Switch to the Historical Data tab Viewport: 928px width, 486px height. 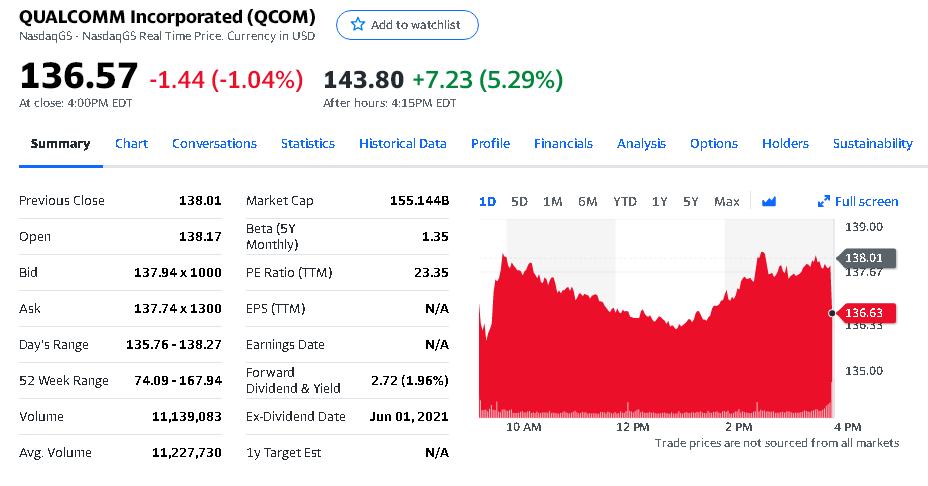[402, 143]
